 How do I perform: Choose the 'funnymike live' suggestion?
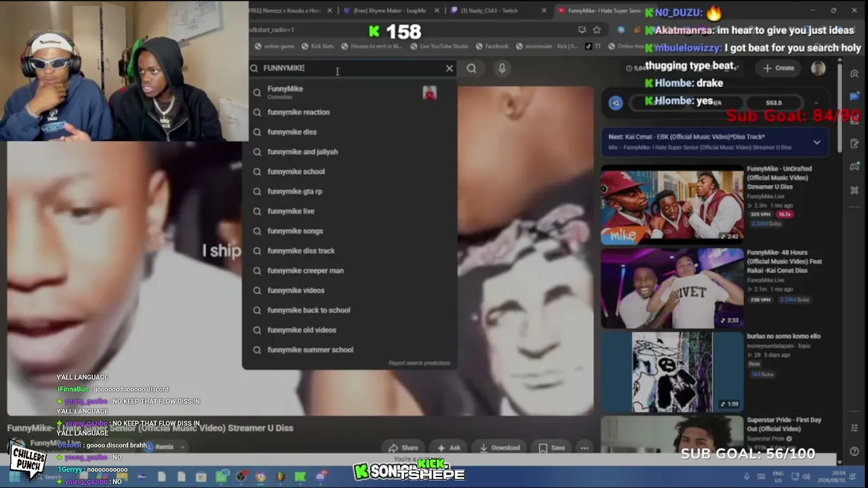(349, 211)
